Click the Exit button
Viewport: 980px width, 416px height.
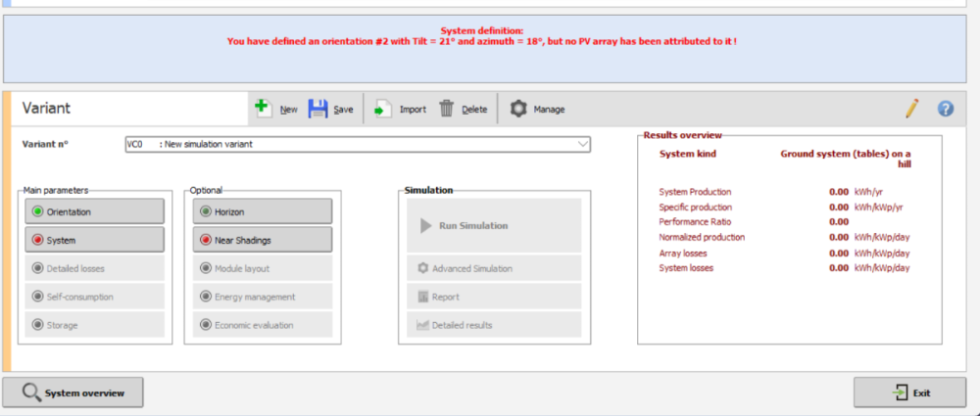pos(909,393)
